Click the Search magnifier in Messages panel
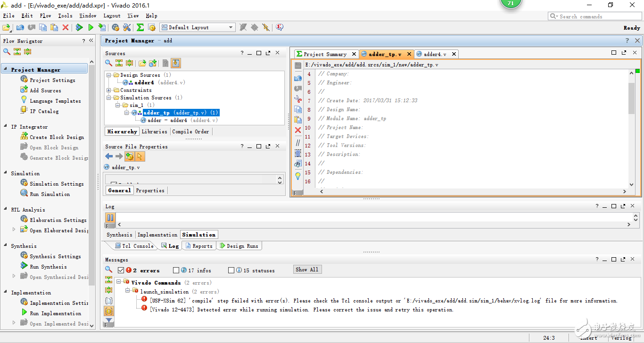The height and width of the screenshot is (343, 644). 108,269
